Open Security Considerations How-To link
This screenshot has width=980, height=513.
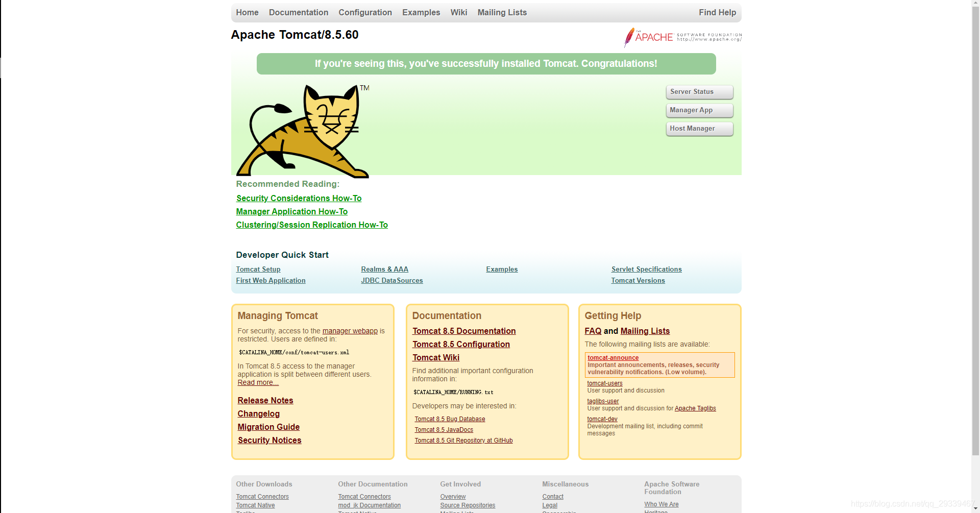pos(299,198)
